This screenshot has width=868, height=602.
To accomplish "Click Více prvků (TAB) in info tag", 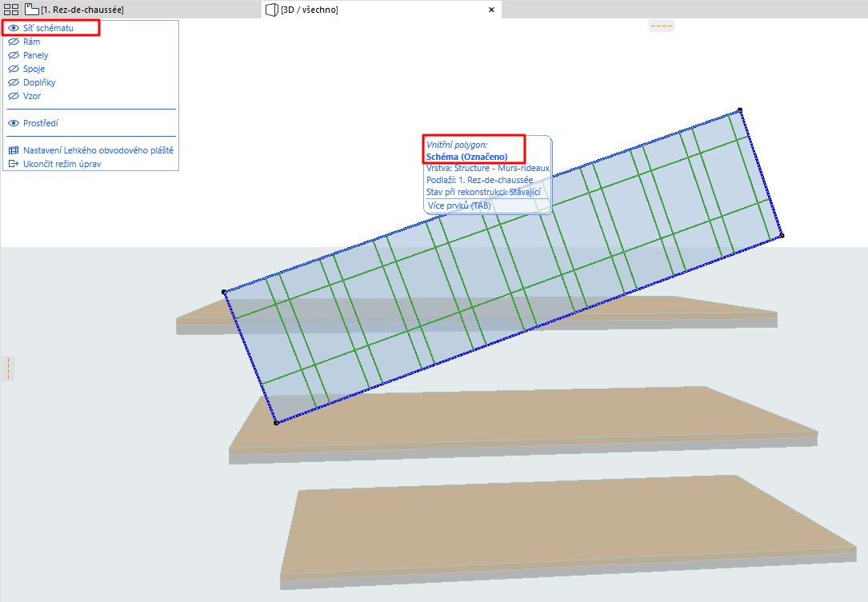I will pyautogui.click(x=459, y=205).
